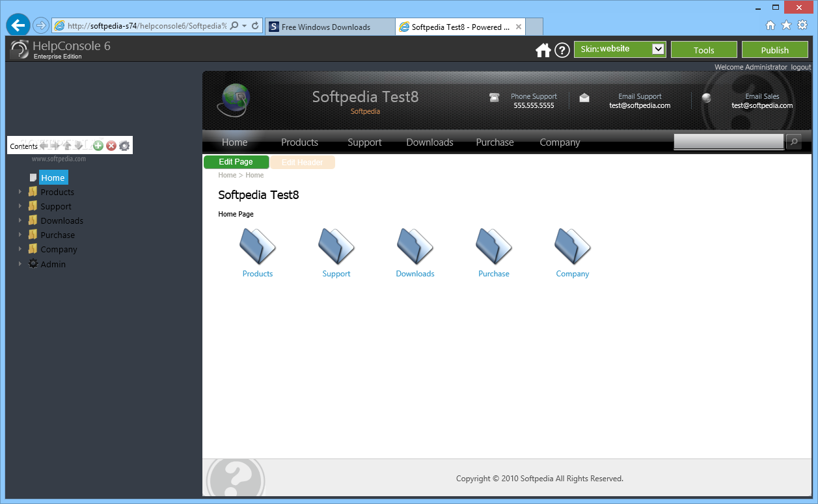Select Company in the site navigation bar
This screenshot has height=504, width=818.
click(560, 142)
